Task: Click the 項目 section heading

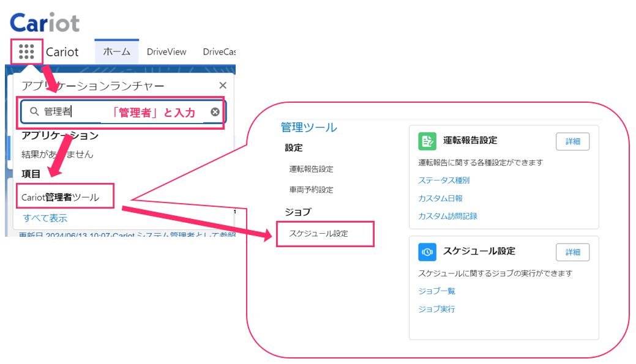Action: click(31, 174)
